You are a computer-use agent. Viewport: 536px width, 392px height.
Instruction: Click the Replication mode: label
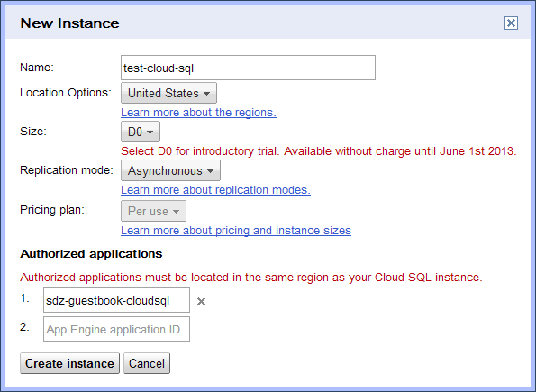point(67,170)
